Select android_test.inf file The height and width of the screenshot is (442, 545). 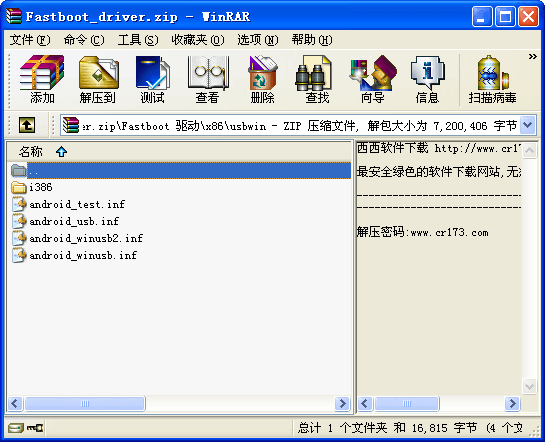77,204
